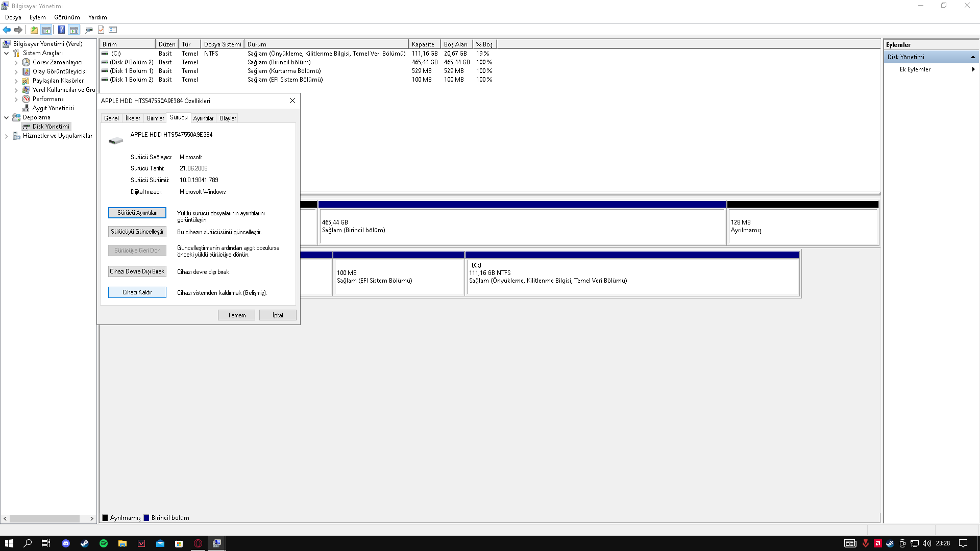
Task: Collapse the Disk Yönetimi actions section
Action: (x=973, y=57)
